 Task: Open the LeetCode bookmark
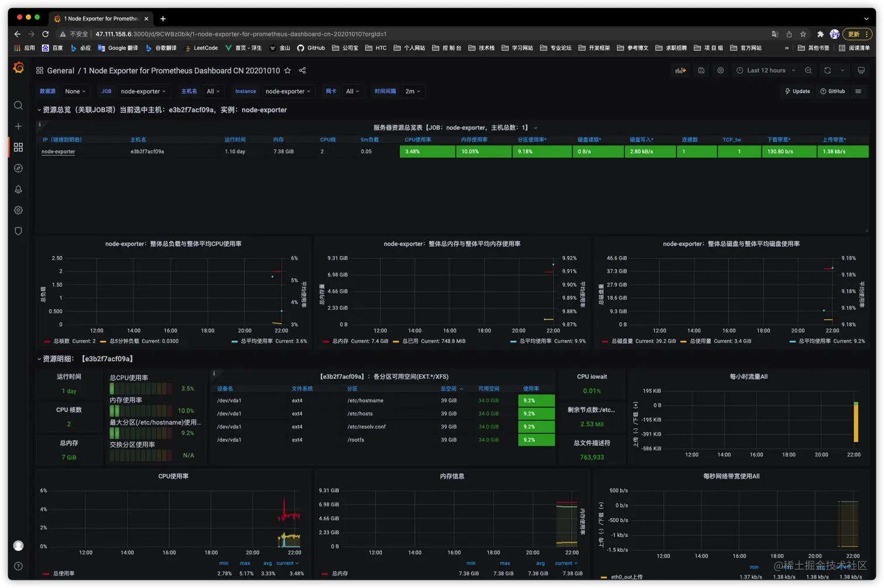[x=201, y=48]
